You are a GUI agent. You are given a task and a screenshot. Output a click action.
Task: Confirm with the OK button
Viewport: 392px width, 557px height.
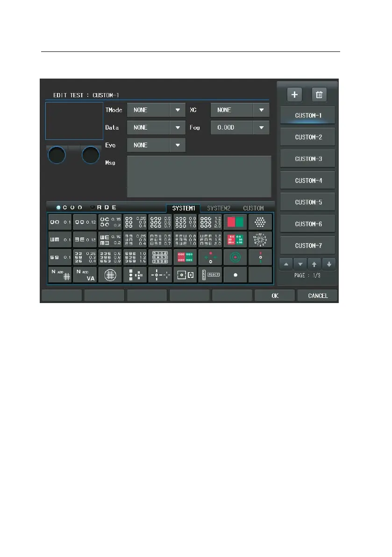(275, 296)
